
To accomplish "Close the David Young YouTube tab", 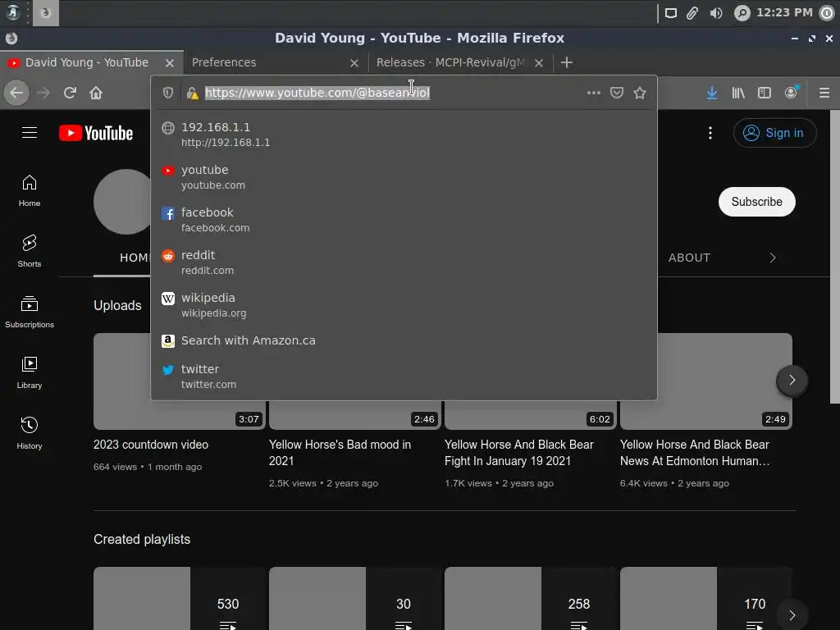I will tap(170, 63).
